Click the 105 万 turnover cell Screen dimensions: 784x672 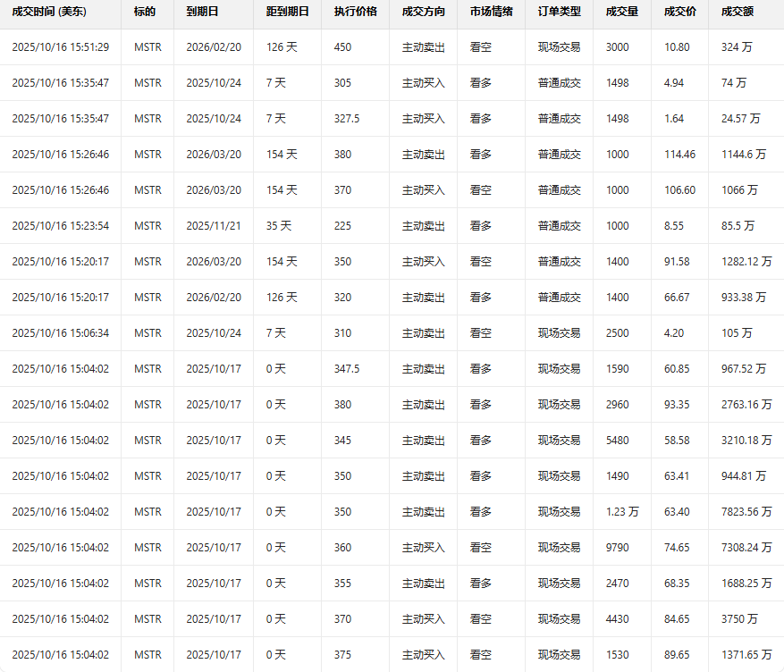(737, 333)
